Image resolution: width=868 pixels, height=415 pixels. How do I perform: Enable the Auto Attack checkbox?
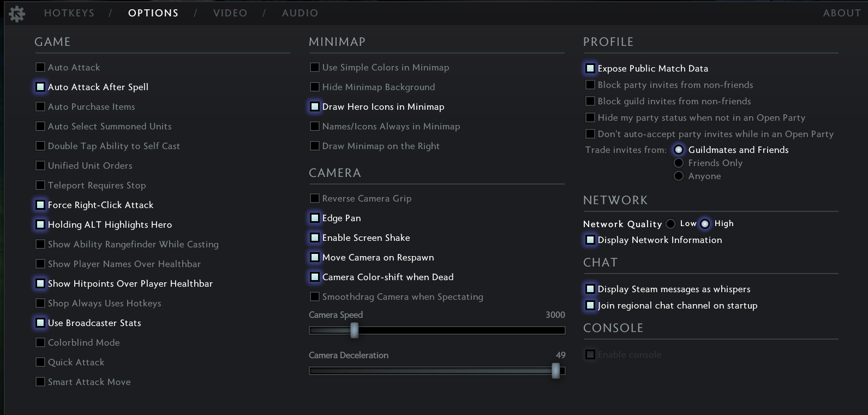click(x=40, y=67)
